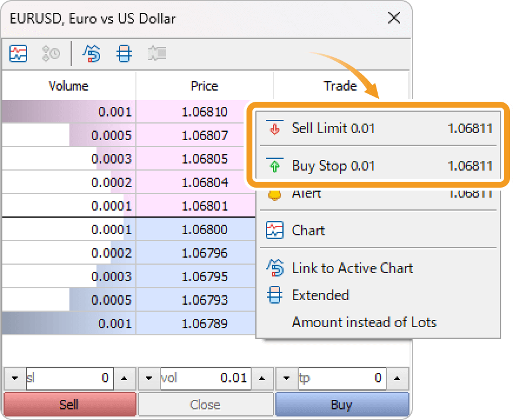
Task: Click the green Buy Stop arrow icon
Action: (274, 166)
